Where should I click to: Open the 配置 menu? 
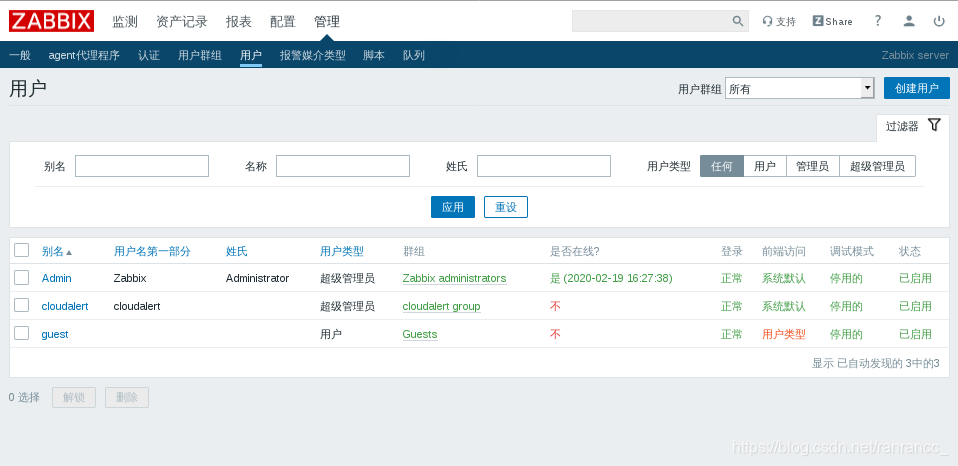coord(283,22)
